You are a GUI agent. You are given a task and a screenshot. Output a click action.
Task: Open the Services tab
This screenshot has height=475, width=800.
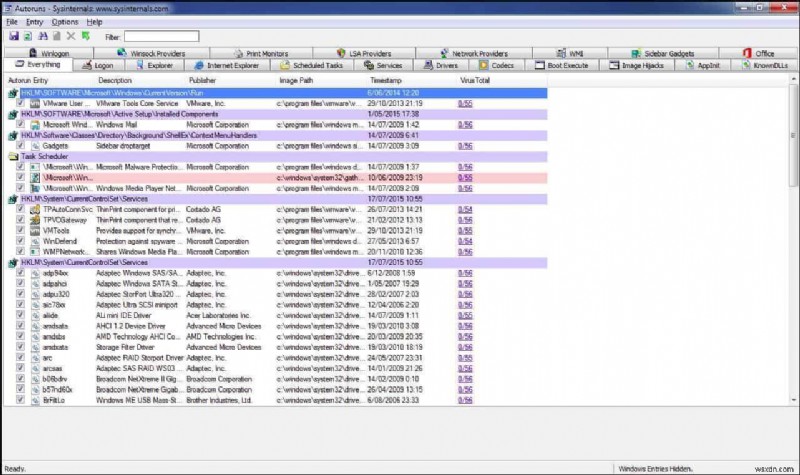pyautogui.click(x=383, y=65)
